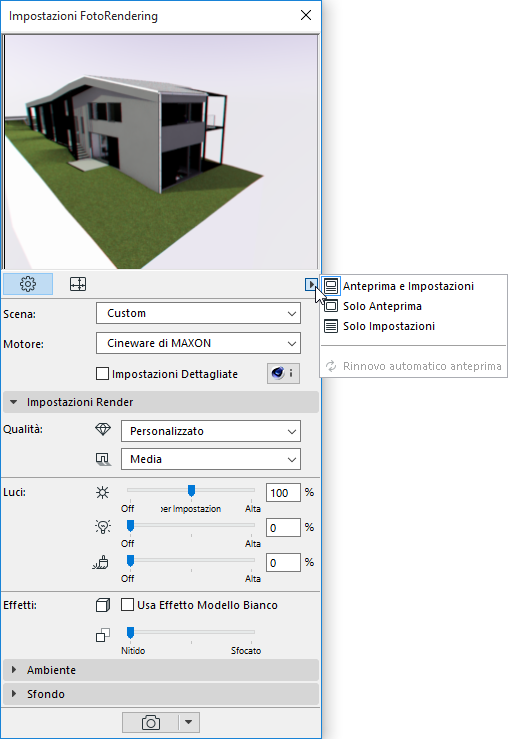Open the Qualità Personalizzato dropdown
The height and width of the screenshot is (739, 508).
[x=211, y=431]
